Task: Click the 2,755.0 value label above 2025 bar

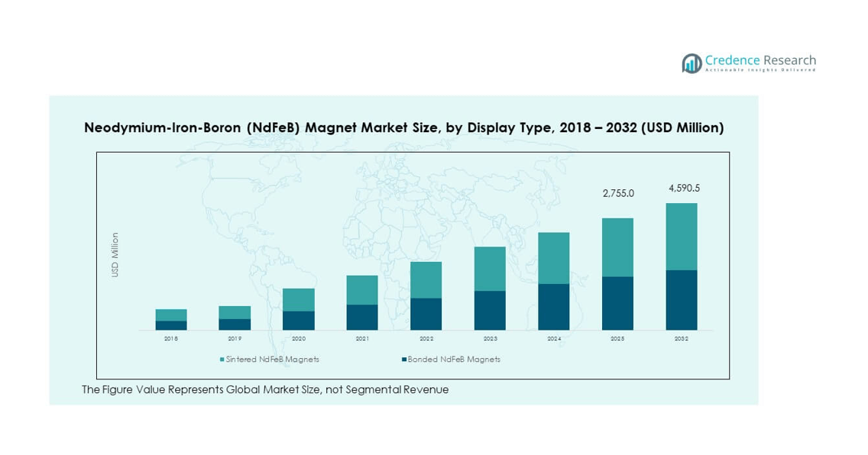Action: pos(618,194)
